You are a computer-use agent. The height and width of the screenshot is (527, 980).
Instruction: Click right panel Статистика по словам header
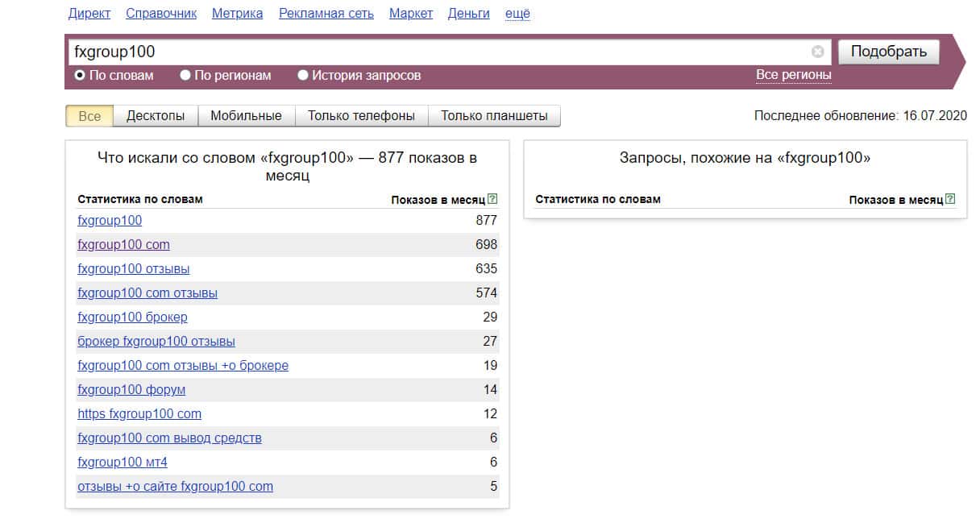(598, 199)
